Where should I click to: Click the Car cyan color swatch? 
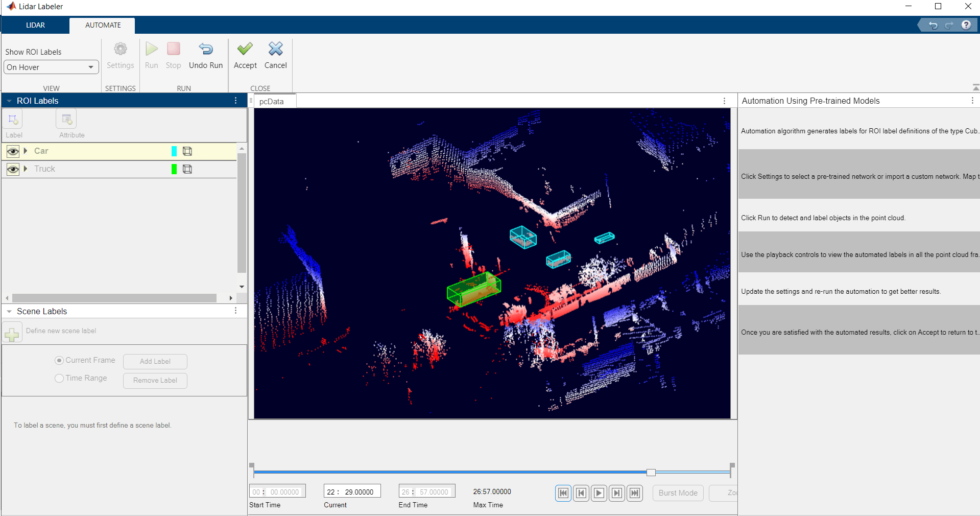point(174,151)
